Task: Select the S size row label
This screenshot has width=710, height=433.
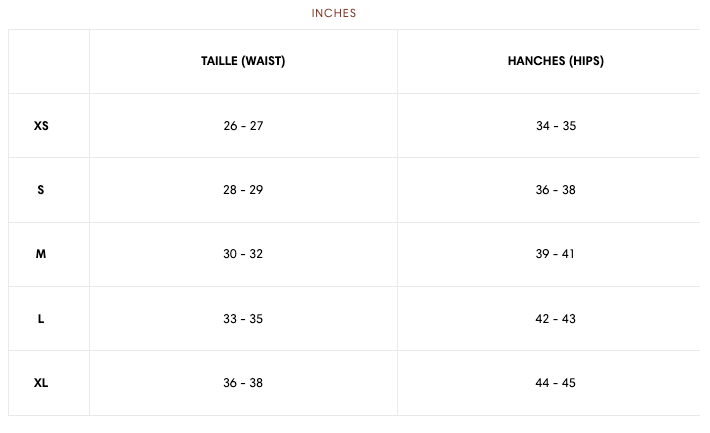Action: point(41,190)
